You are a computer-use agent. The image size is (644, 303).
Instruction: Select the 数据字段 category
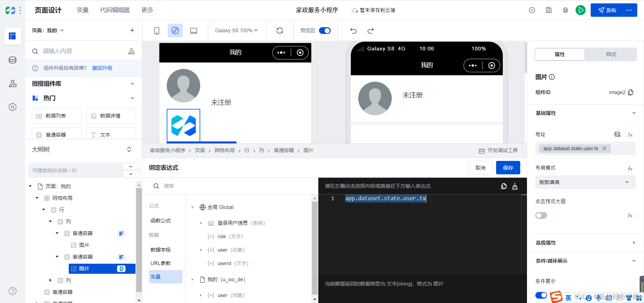[x=161, y=250]
